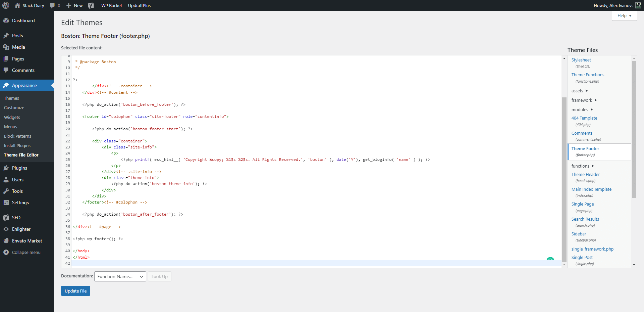
Task: Open Themes submenu item
Action: [x=11, y=98]
